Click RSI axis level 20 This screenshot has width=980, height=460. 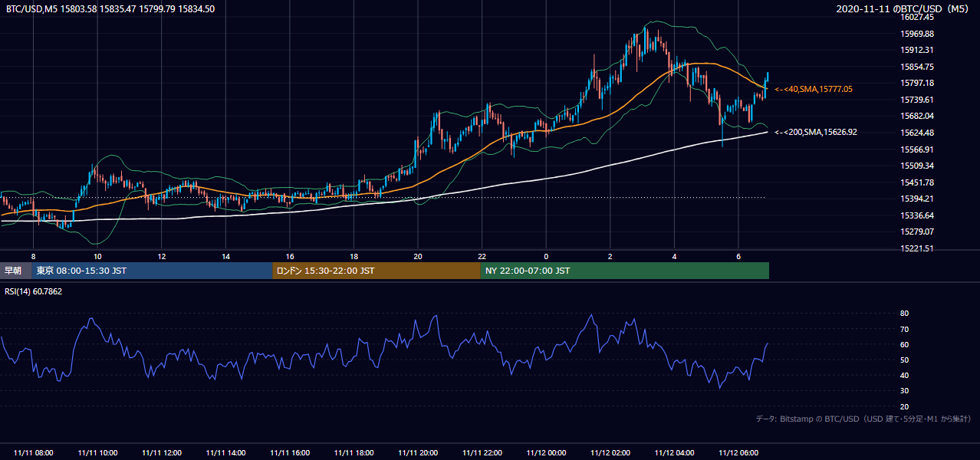(x=905, y=406)
